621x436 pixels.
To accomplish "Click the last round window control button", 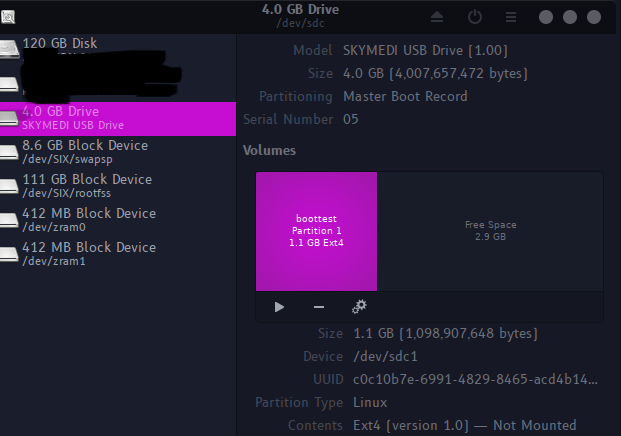I will [594, 17].
